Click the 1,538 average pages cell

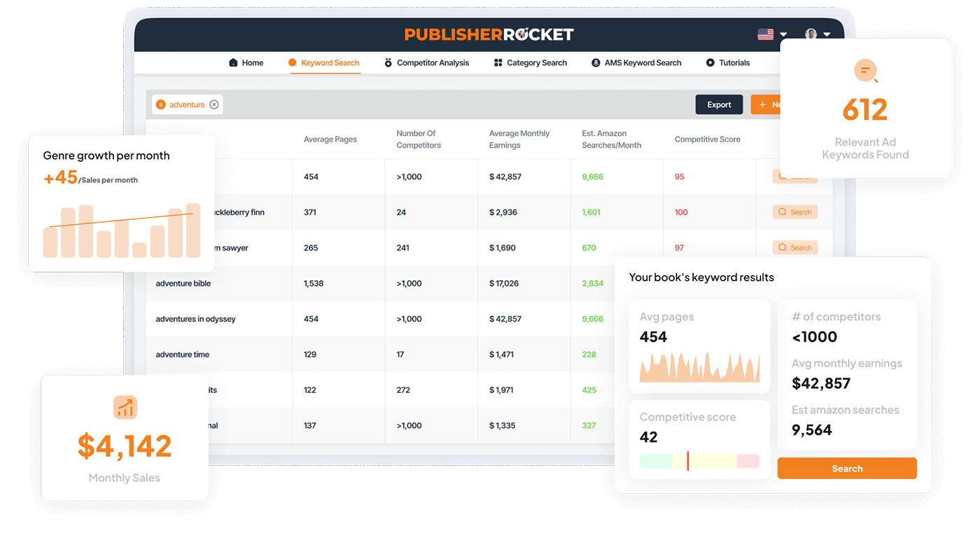click(314, 284)
